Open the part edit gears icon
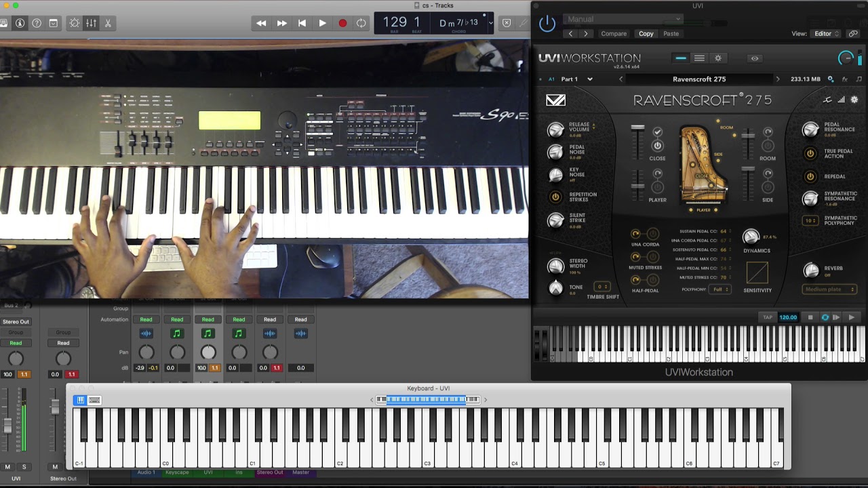Screen dimensions: 868x488 (x=831, y=79)
